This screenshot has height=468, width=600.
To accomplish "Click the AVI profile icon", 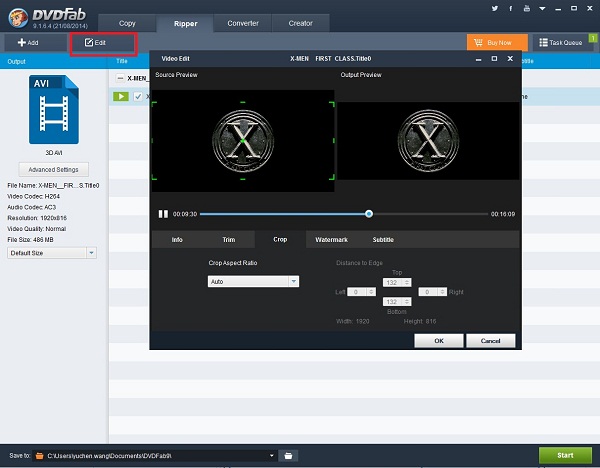I will [54, 109].
